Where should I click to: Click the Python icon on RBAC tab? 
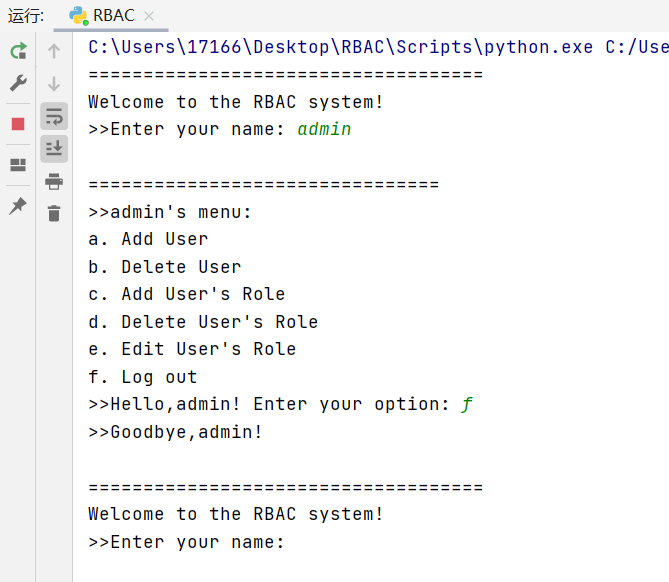(x=79, y=16)
